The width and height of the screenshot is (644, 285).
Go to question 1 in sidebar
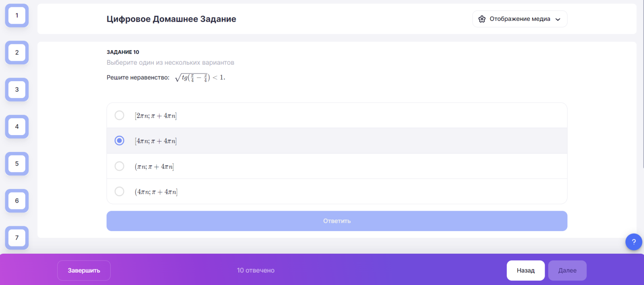(x=17, y=15)
